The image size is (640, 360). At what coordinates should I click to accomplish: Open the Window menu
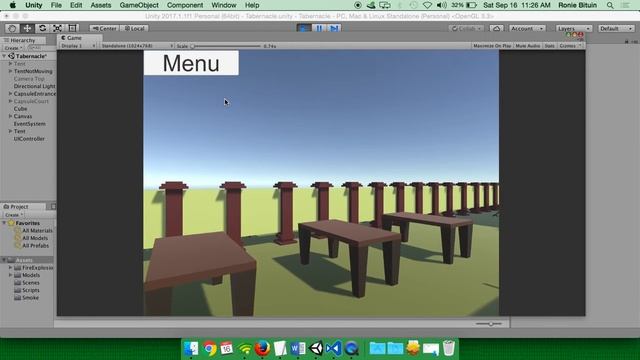coord(224,5)
